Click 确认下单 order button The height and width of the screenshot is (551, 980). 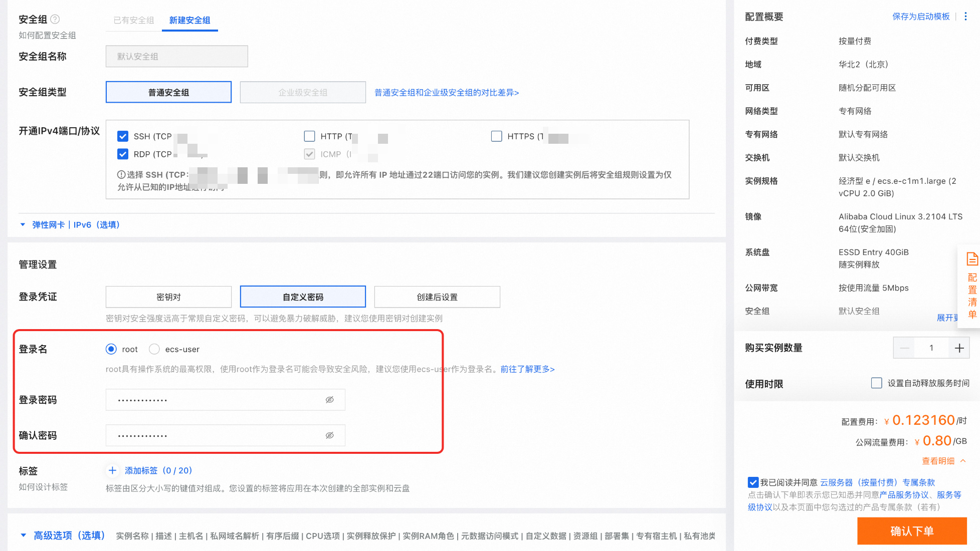point(911,531)
